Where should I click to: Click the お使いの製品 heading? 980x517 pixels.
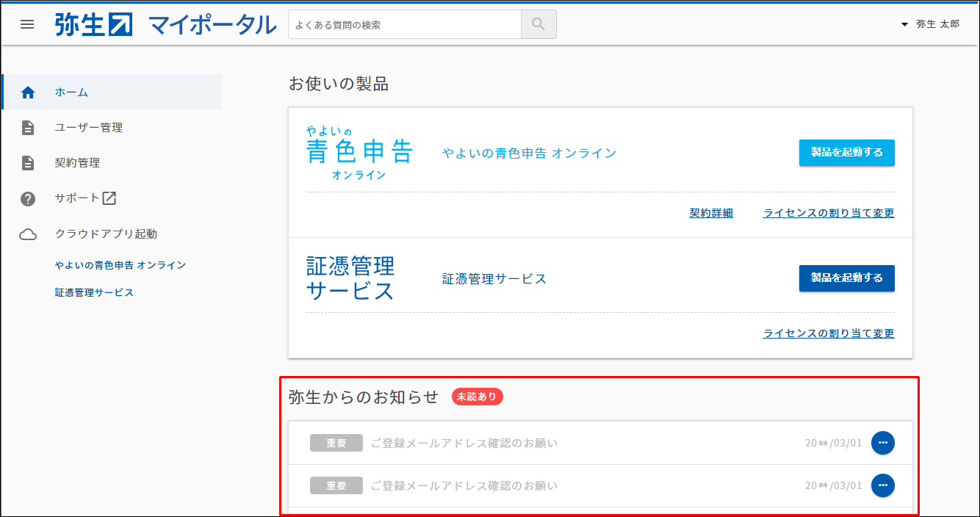[x=339, y=84]
